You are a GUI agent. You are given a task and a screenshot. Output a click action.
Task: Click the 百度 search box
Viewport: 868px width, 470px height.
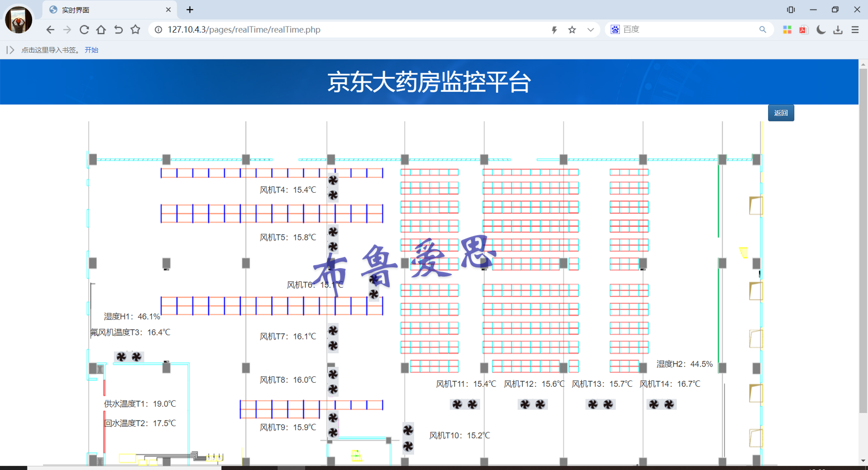pyautogui.click(x=690, y=30)
